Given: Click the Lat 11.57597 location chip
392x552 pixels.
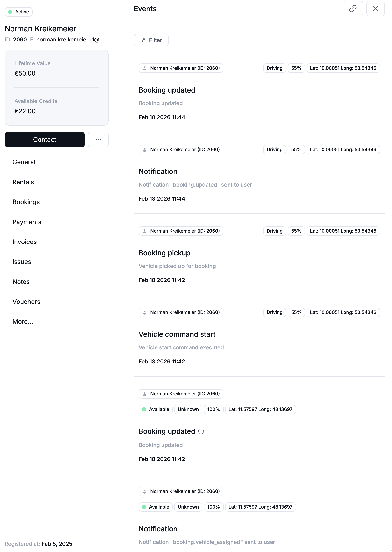Looking at the screenshot, I should [x=260, y=409].
